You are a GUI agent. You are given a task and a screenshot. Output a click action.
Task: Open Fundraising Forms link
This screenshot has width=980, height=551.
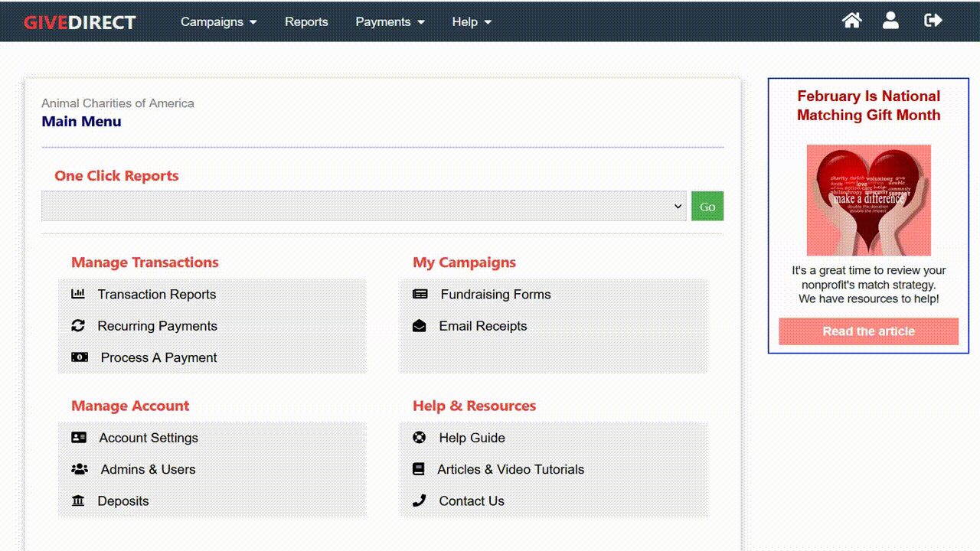495,294
